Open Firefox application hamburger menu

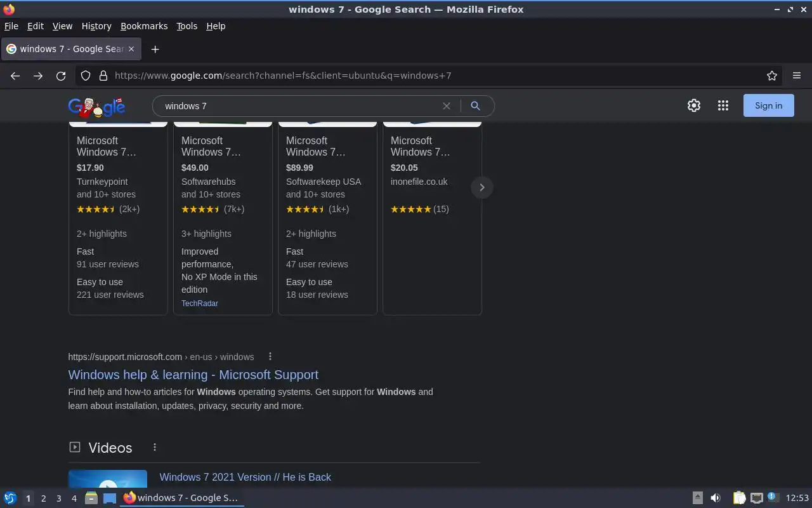pos(797,76)
